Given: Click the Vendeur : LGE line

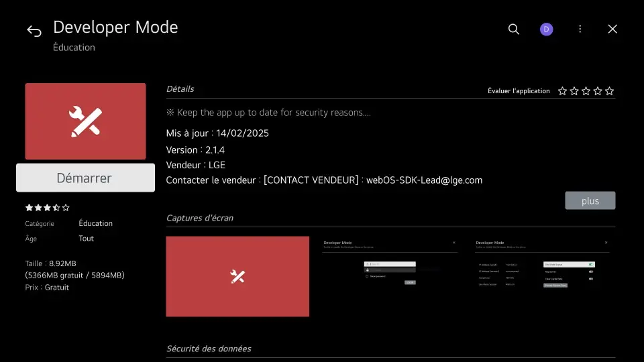Looking at the screenshot, I should coord(195,165).
